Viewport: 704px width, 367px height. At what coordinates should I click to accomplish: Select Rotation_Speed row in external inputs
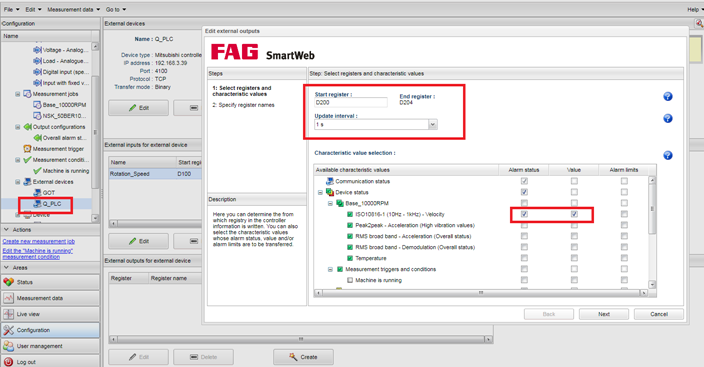[155, 173]
